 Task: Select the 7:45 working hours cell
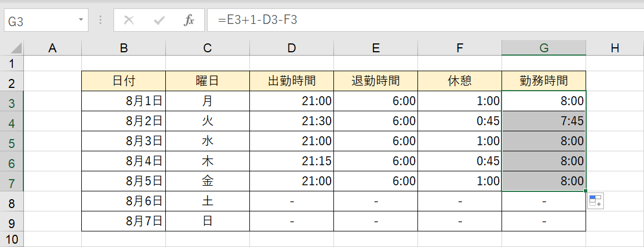(x=543, y=121)
